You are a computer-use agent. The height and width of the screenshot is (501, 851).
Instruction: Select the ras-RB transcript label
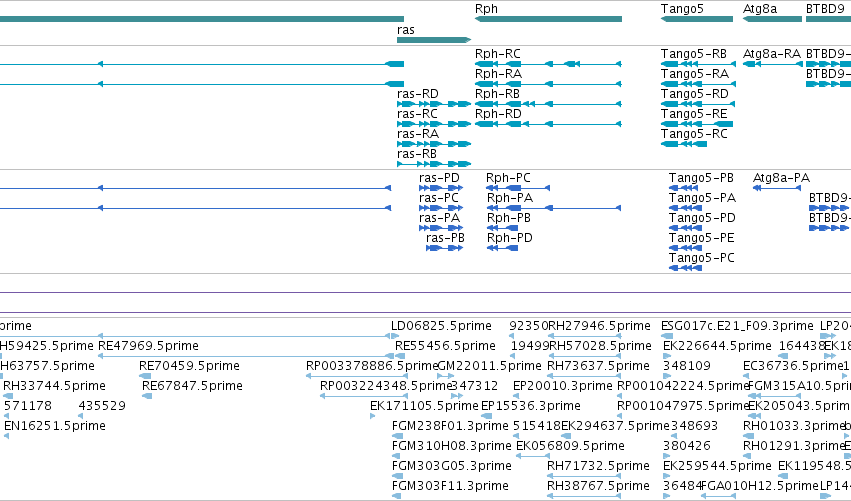[x=417, y=154]
